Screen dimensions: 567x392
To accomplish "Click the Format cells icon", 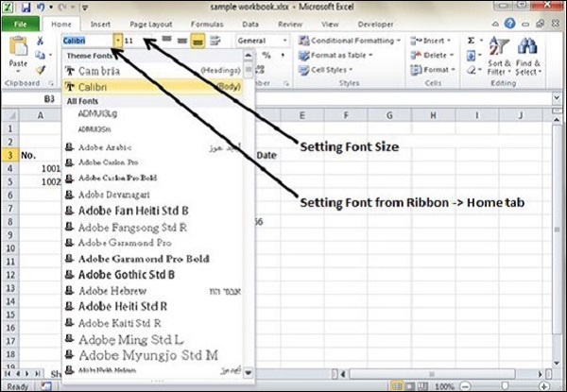I will pyautogui.click(x=416, y=70).
